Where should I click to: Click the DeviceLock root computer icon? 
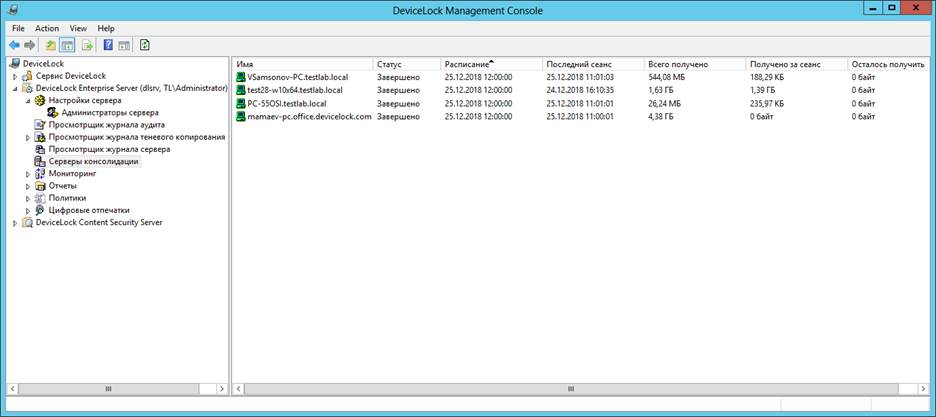click(16, 63)
